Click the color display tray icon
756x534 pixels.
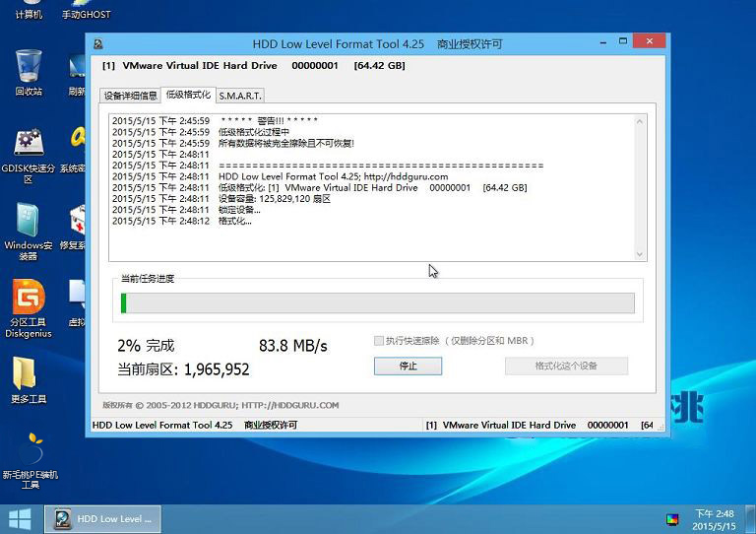(x=672, y=519)
